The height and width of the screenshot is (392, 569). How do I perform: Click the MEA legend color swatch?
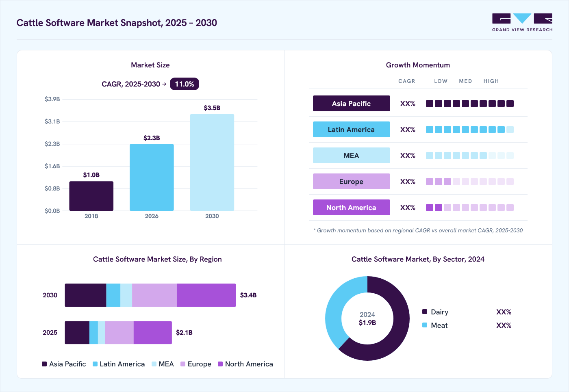point(154,364)
